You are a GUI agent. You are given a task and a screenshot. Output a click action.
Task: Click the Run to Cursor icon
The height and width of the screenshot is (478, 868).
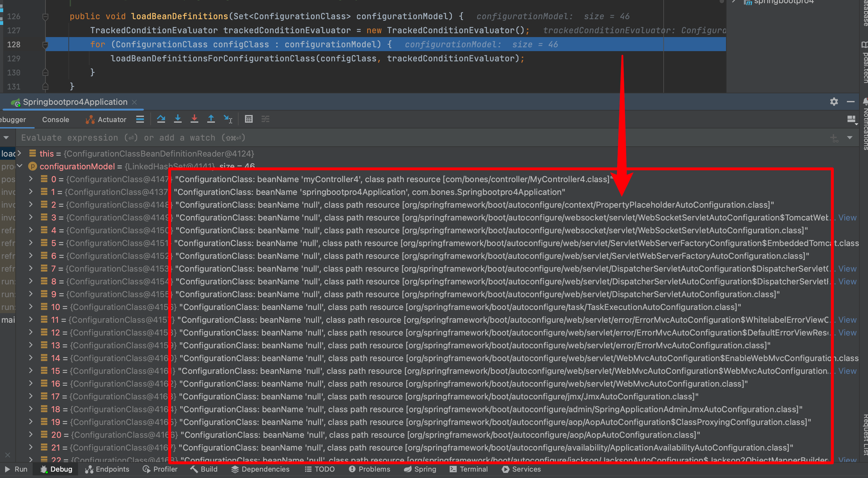click(228, 119)
